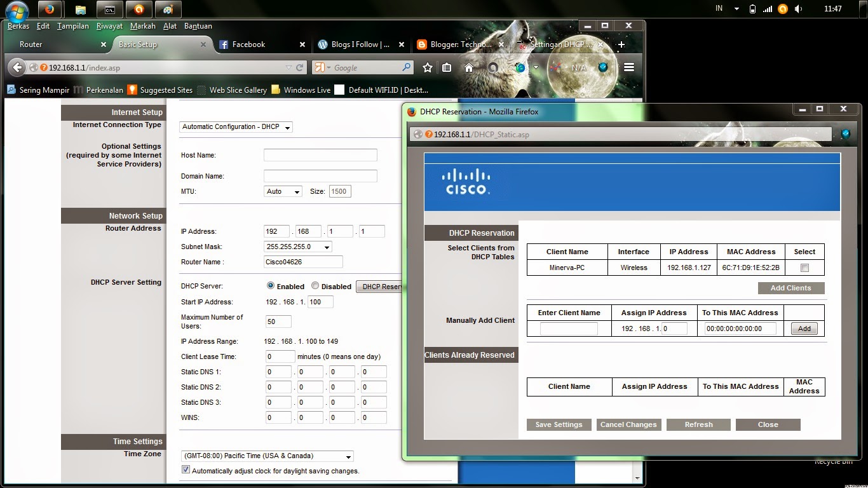
Task: Open the Time Zone dropdown
Action: point(267,456)
